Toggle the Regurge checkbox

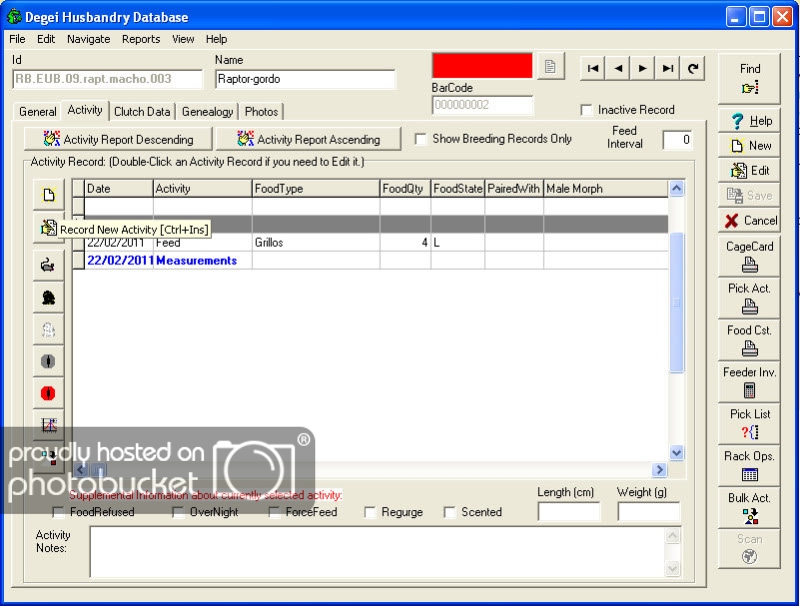tap(370, 512)
